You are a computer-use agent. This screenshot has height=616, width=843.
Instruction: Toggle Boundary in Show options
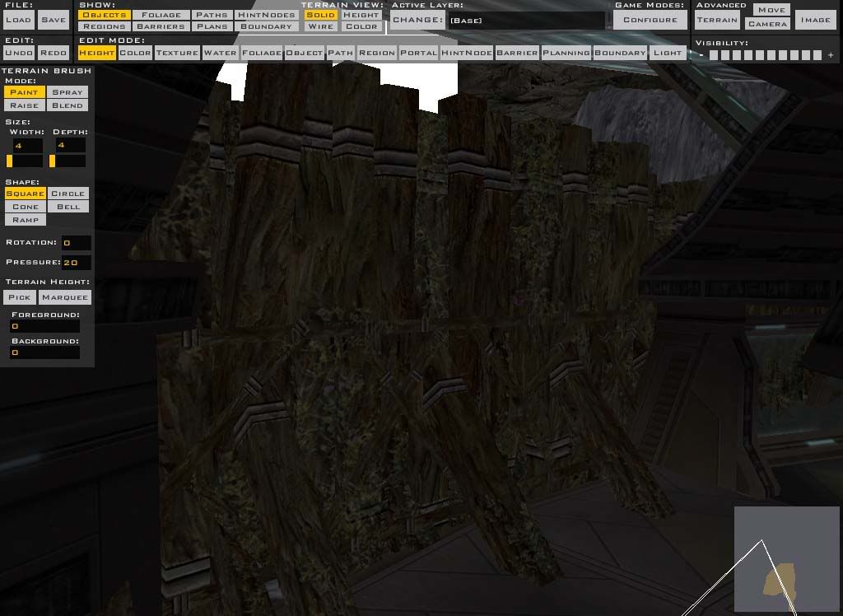pyautogui.click(x=266, y=26)
